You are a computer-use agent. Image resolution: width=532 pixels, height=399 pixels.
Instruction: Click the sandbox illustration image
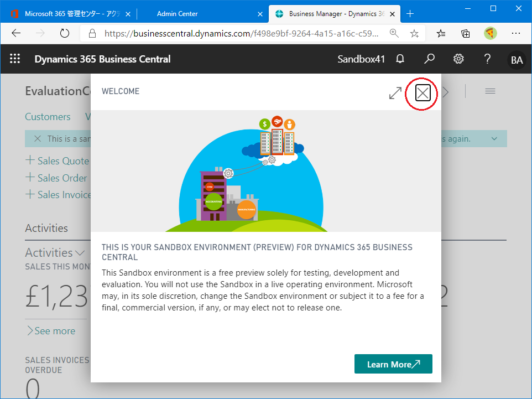pyautogui.click(x=266, y=171)
